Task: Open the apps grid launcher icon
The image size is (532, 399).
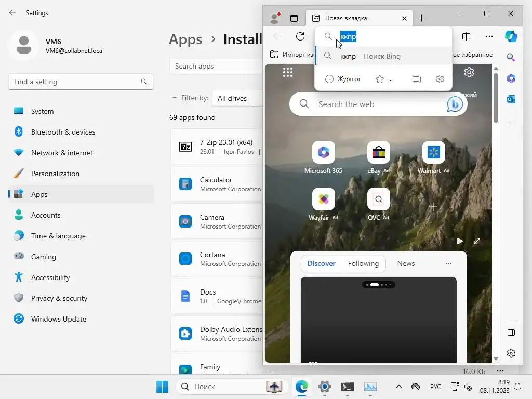Action: coord(288,72)
